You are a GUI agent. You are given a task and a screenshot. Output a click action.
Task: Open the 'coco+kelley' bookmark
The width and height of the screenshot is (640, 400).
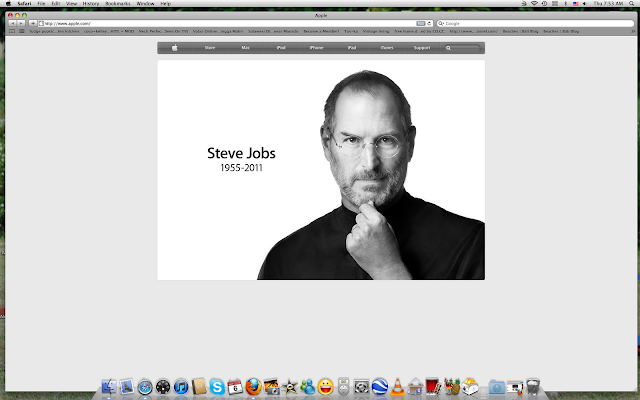(x=109, y=31)
